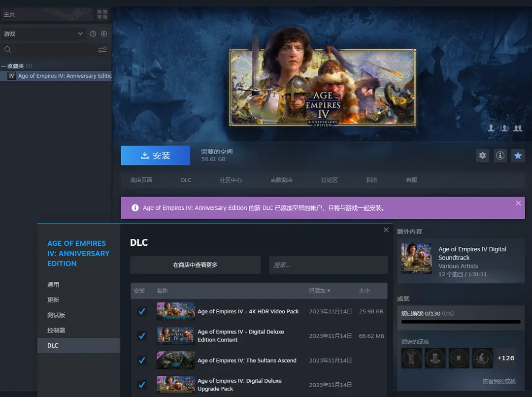Open the 商店页面 tab

(x=141, y=180)
